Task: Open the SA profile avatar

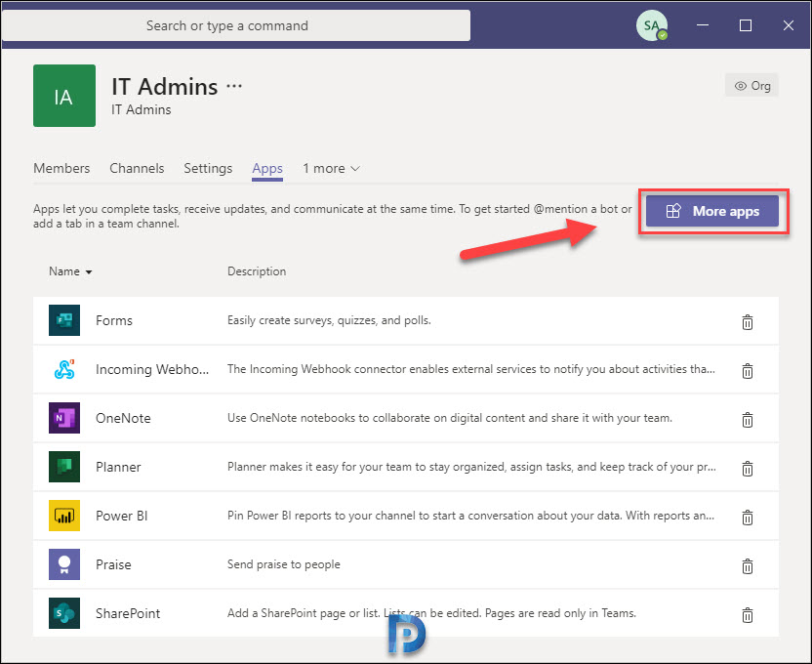Action: tap(652, 24)
